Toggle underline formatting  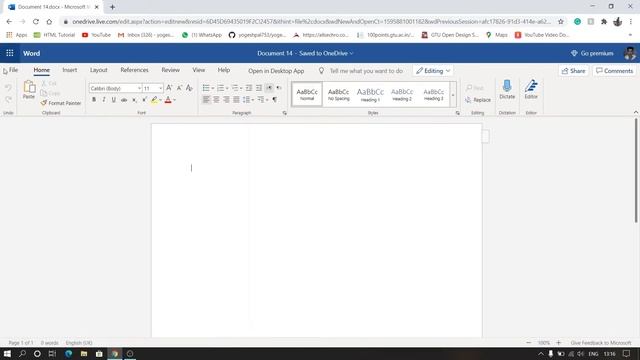point(113,100)
